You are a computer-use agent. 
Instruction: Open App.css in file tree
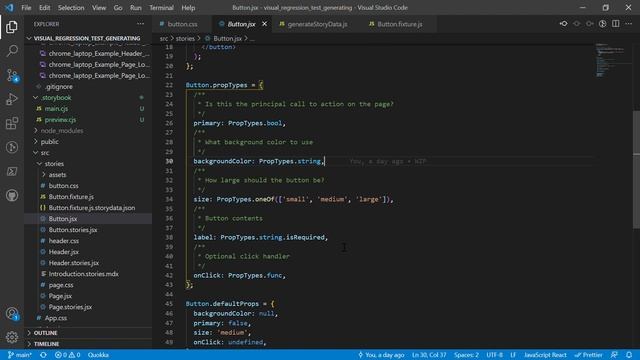pyautogui.click(x=88, y=318)
